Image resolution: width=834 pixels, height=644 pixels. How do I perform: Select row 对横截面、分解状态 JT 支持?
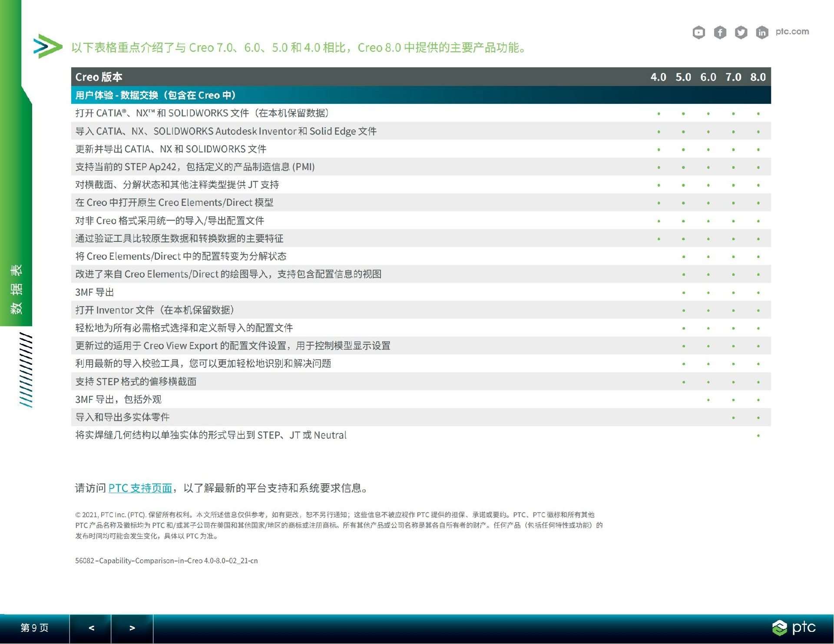click(421, 185)
